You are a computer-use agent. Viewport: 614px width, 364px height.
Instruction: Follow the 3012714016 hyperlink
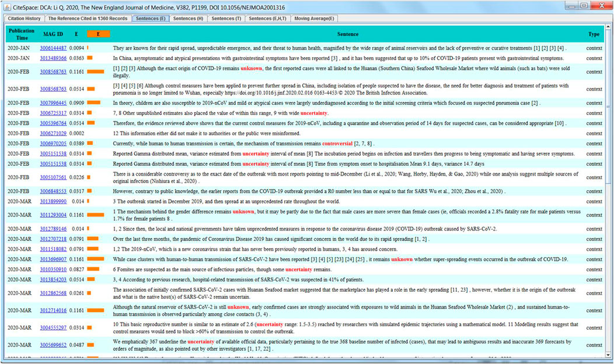coord(53,310)
